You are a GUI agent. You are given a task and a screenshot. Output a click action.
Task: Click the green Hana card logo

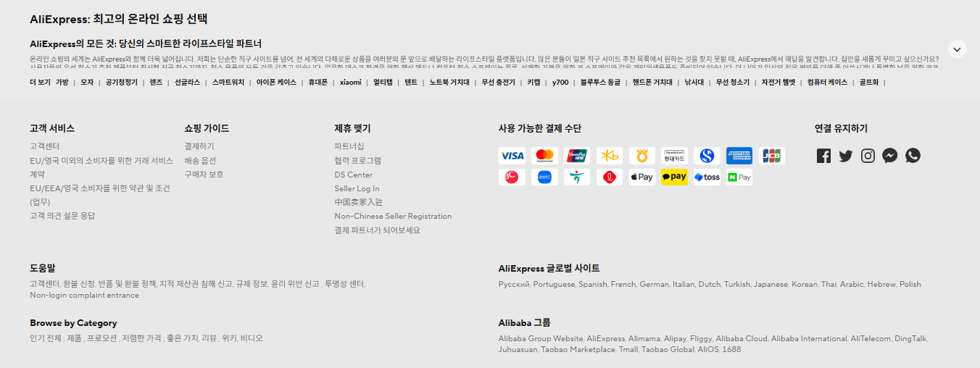coord(577,177)
